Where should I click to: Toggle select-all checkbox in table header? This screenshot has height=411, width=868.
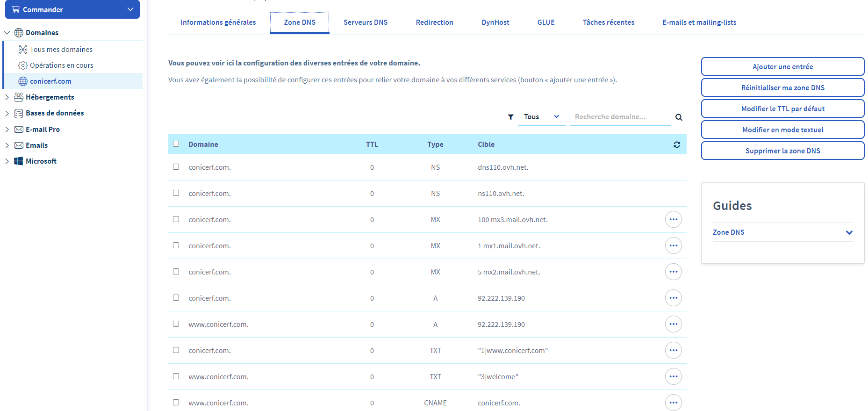(176, 144)
